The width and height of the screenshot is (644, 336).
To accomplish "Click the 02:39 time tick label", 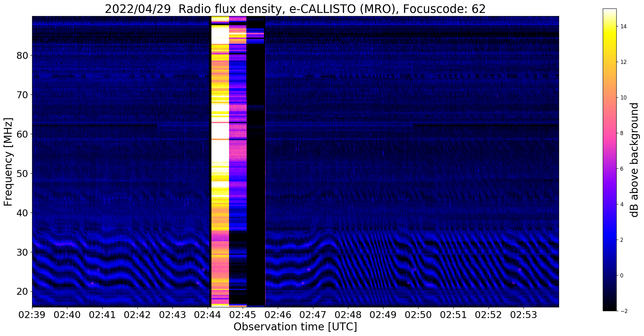I will pyautogui.click(x=32, y=315).
